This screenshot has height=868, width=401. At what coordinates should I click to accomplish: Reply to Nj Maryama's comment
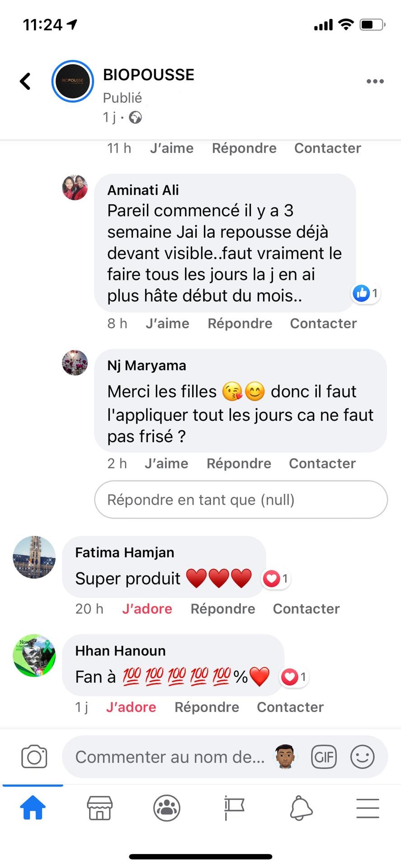[x=239, y=464]
